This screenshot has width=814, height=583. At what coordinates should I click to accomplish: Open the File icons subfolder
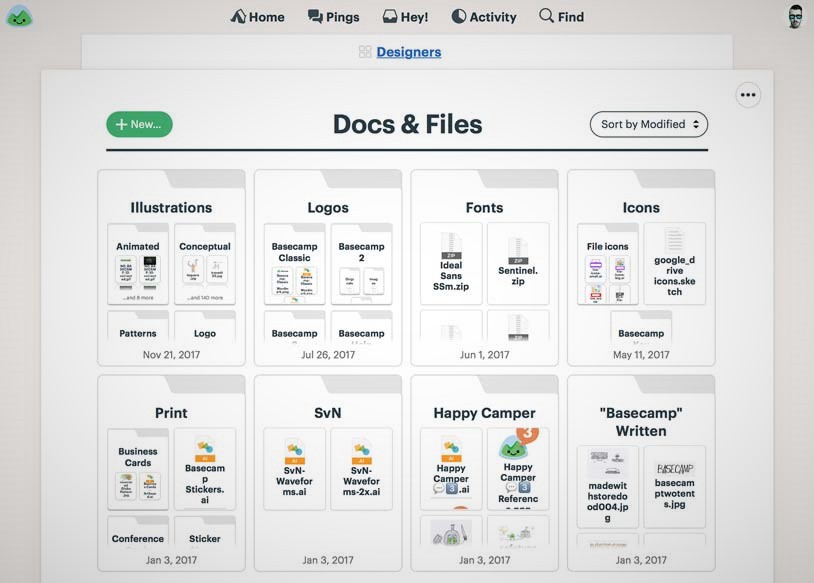608,264
